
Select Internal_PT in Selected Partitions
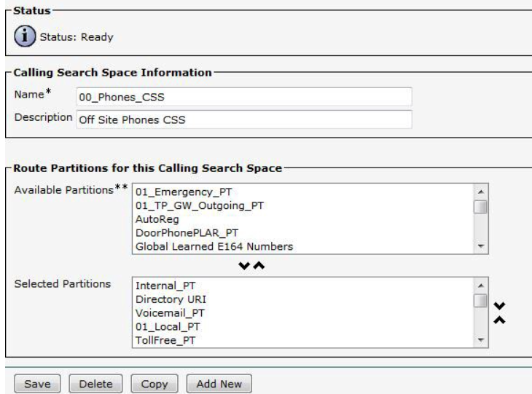(x=304, y=285)
